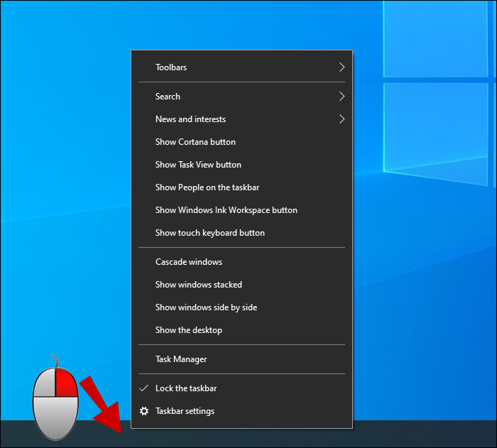Open Task Manager from the context menu
497x448 pixels.
tap(181, 359)
